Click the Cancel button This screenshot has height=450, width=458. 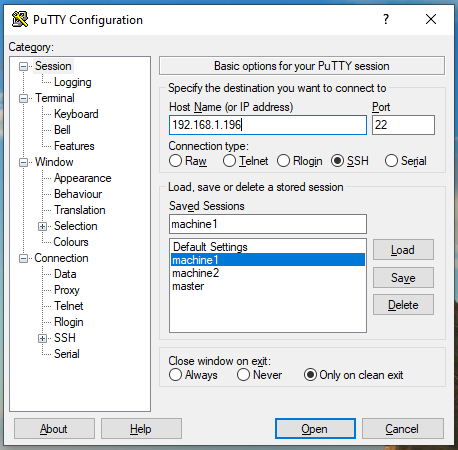pos(403,429)
